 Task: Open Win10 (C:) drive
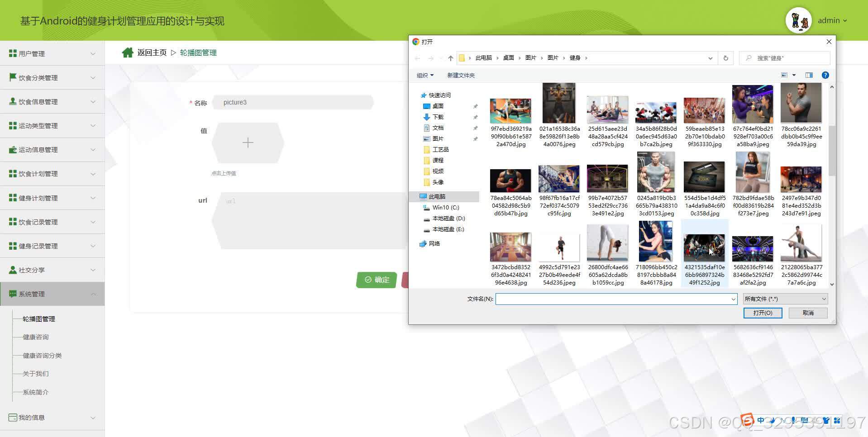tap(445, 207)
